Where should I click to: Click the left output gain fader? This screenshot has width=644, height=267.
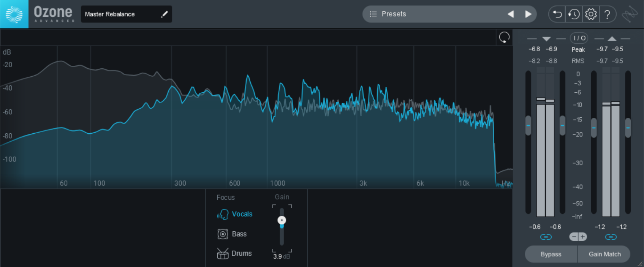(x=594, y=128)
